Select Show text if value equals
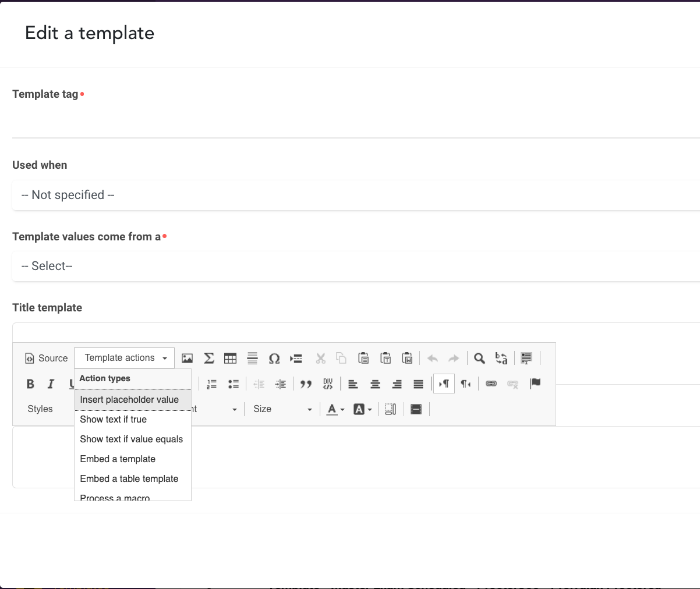700x589 pixels. point(133,439)
